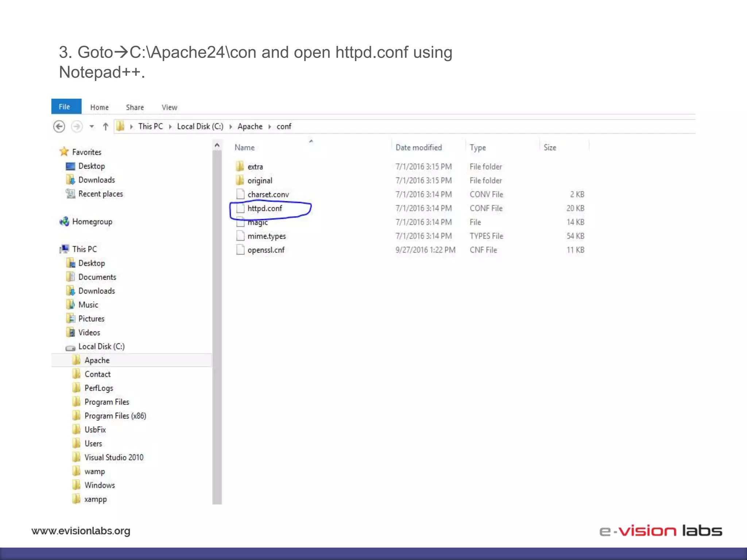Open Recent places in Favorites
The height and width of the screenshot is (560, 747).
click(101, 194)
